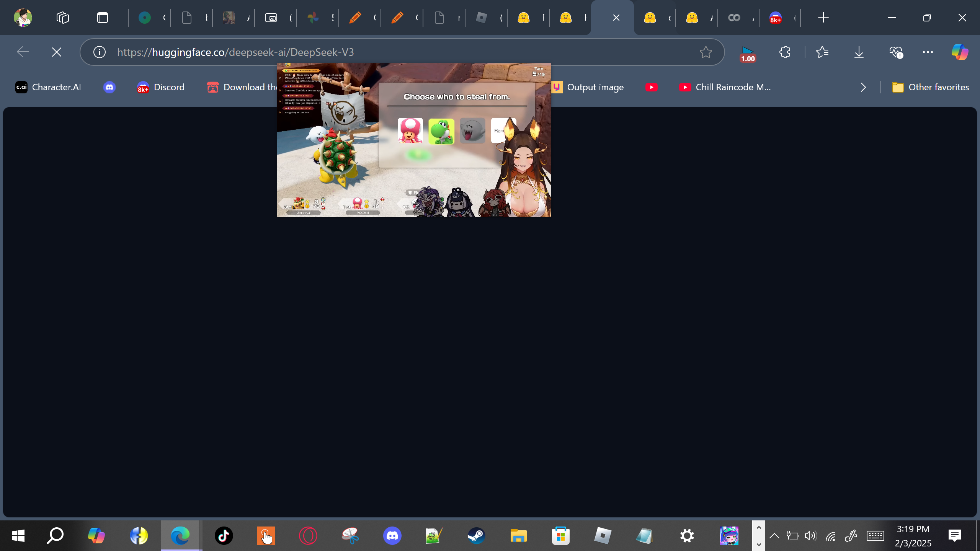The height and width of the screenshot is (551, 980).
Task: Launch Roblox from the taskbar
Action: (x=603, y=536)
